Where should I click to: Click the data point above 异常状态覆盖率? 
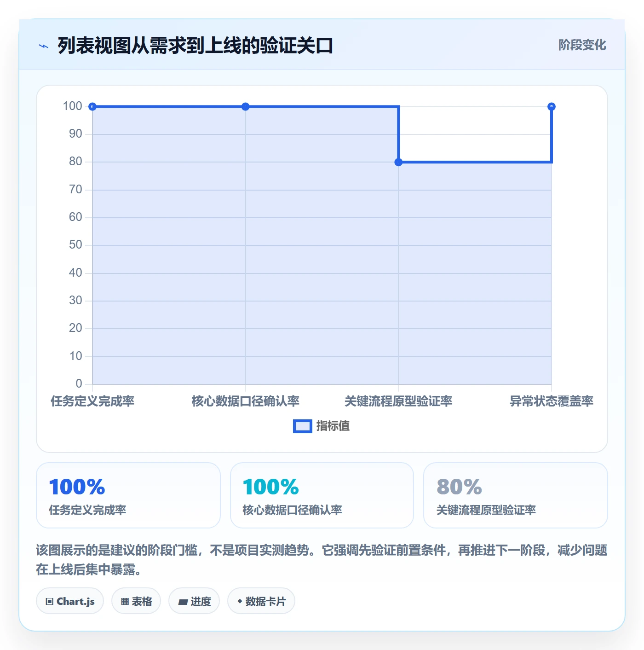pos(552,107)
